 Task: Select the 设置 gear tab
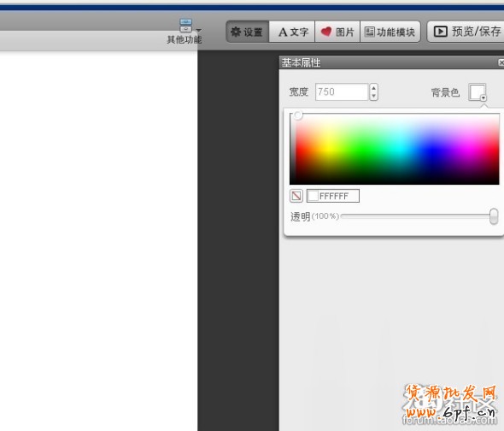247,32
